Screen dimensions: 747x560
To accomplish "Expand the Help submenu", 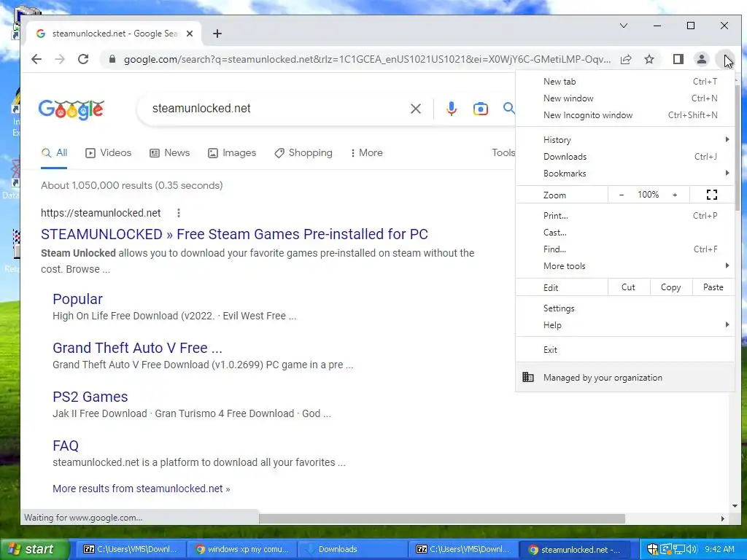I will click(x=625, y=324).
